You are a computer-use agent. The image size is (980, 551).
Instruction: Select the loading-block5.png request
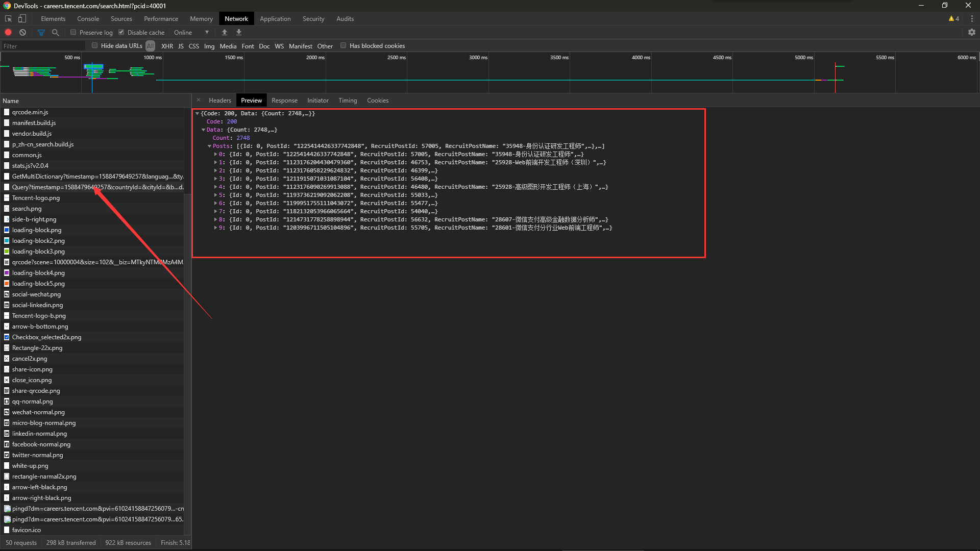pyautogui.click(x=38, y=284)
